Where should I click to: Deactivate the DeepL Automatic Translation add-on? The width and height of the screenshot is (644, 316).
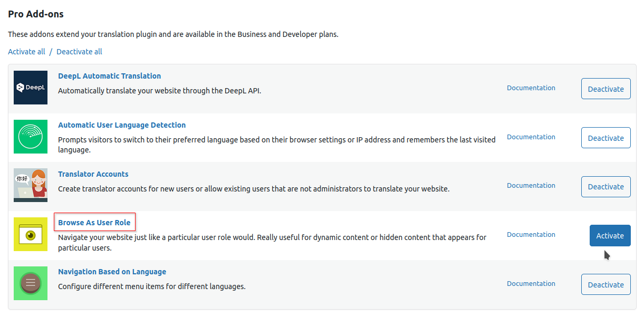pos(605,89)
